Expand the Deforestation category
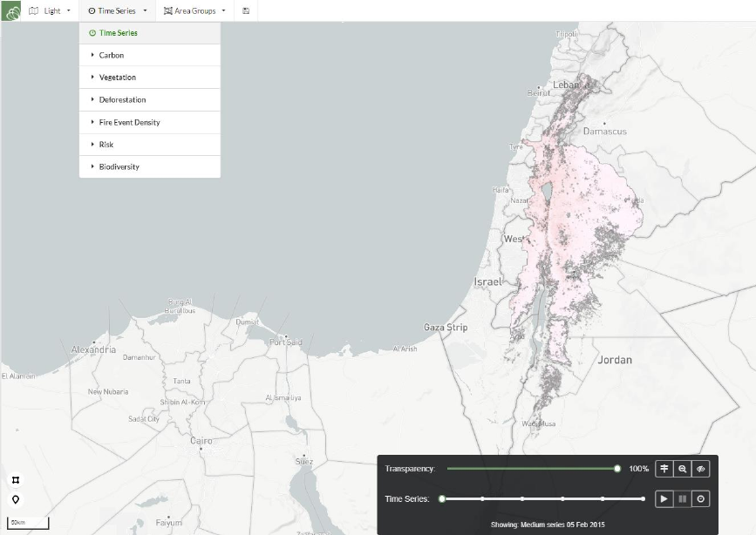 click(x=149, y=100)
